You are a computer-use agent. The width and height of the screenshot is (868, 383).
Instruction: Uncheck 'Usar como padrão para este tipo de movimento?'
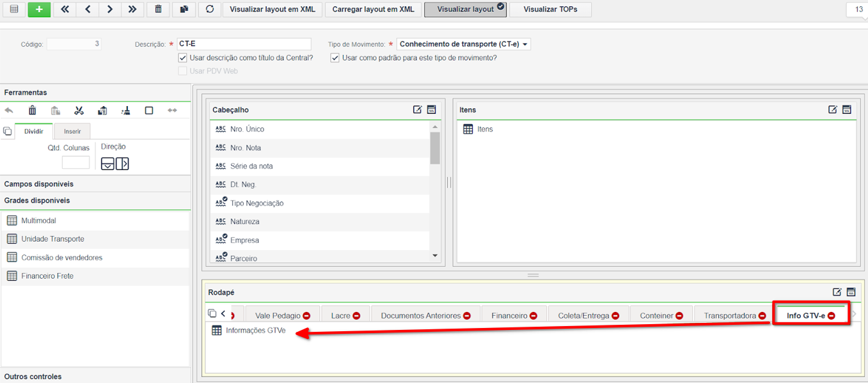(x=335, y=58)
